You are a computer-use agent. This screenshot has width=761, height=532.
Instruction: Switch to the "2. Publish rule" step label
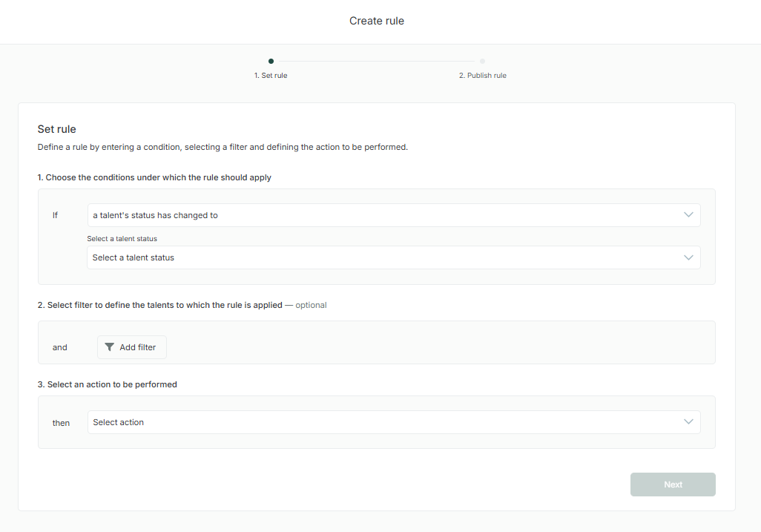coord(482,76)
